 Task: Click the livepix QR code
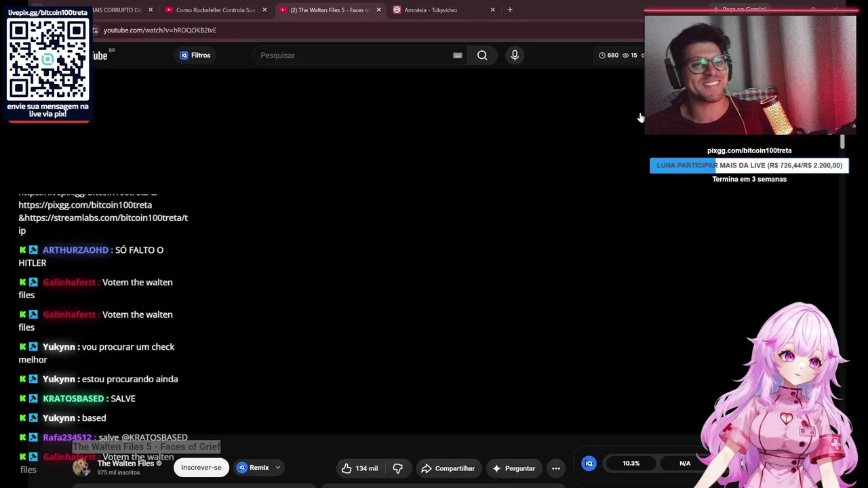(x=48, y=60)
